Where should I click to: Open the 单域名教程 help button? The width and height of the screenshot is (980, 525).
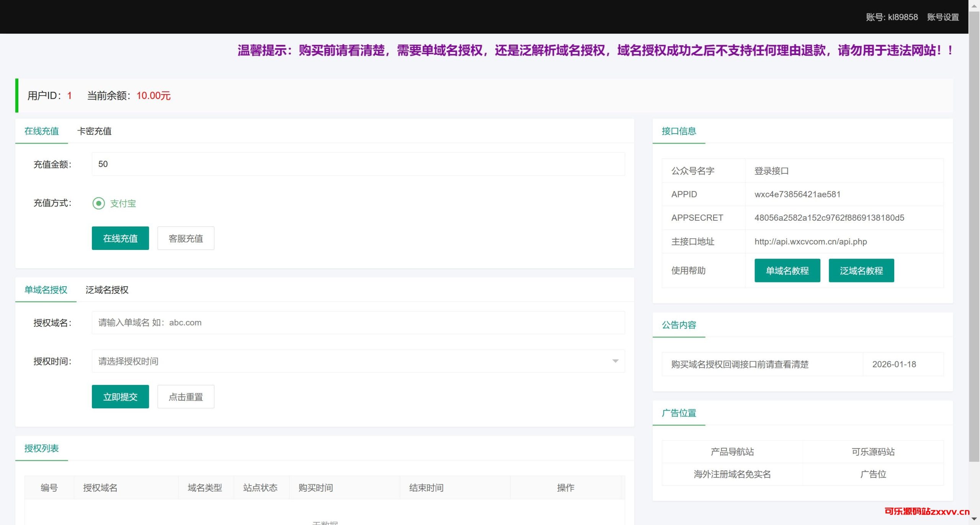pyautogui.click(x=787, y=271)
